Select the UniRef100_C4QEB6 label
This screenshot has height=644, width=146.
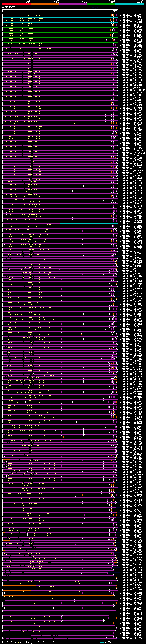tap(131, 228)
